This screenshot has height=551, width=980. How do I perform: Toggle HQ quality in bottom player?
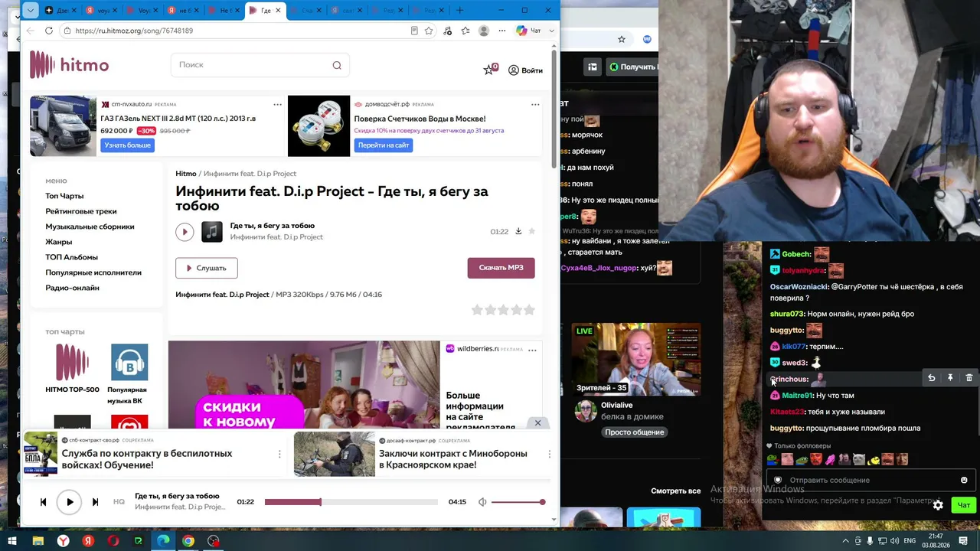pyautogui.click(x=119, y=502)
